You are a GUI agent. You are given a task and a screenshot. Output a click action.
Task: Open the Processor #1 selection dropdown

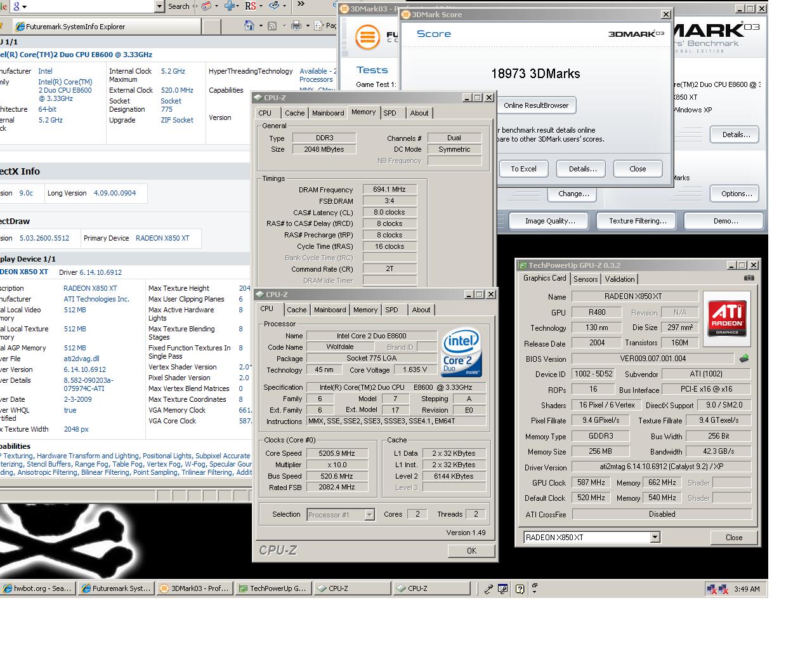tap(369, 515)
